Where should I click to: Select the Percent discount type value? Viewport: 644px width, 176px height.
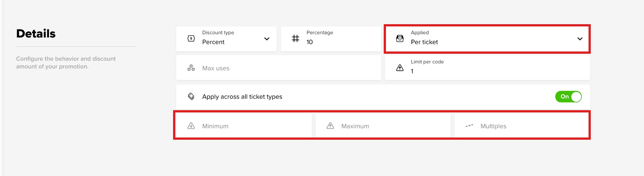213,42
